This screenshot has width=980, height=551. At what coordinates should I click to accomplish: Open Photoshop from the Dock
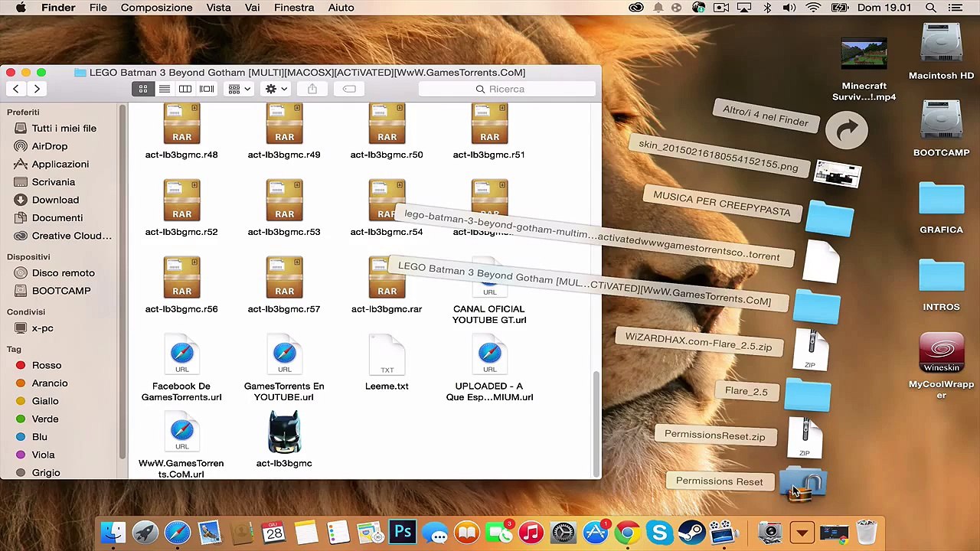403,532
